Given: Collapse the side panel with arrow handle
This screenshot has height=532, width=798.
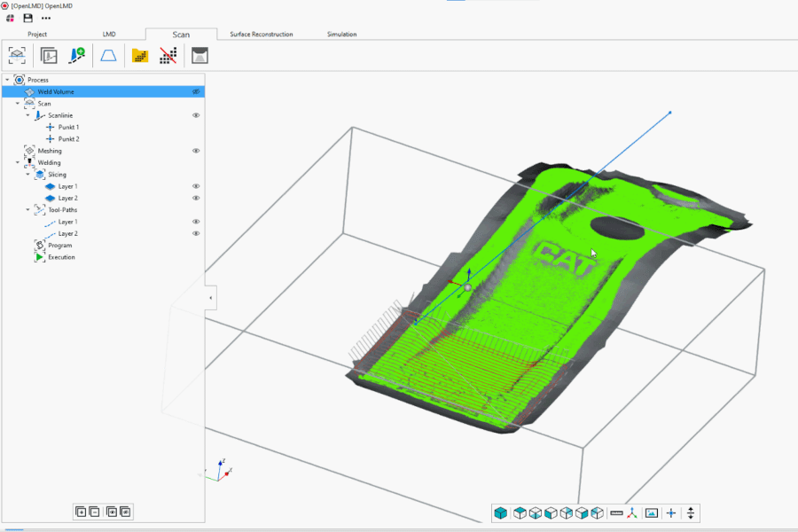Looking at the screenshot, I should (210, 298).
